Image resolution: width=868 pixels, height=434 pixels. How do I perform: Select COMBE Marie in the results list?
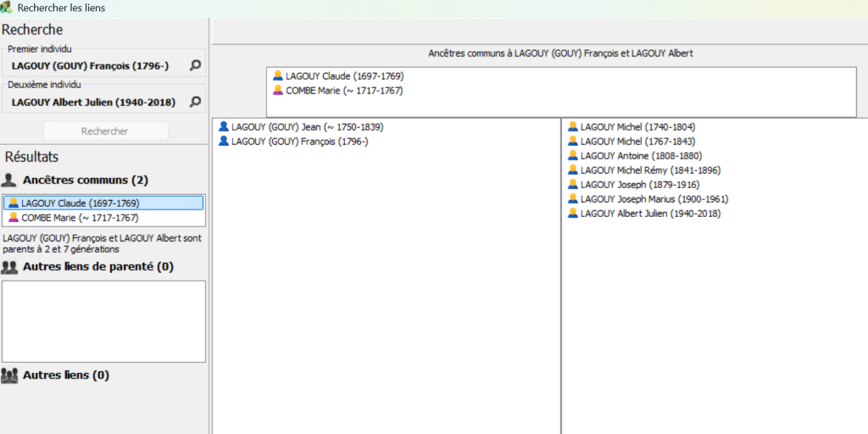tap(80, 218)
